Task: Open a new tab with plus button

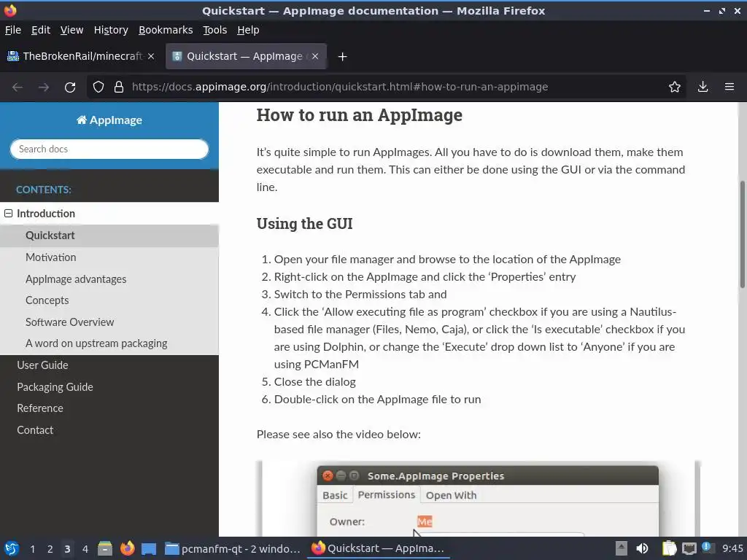Action: [342, 57]
